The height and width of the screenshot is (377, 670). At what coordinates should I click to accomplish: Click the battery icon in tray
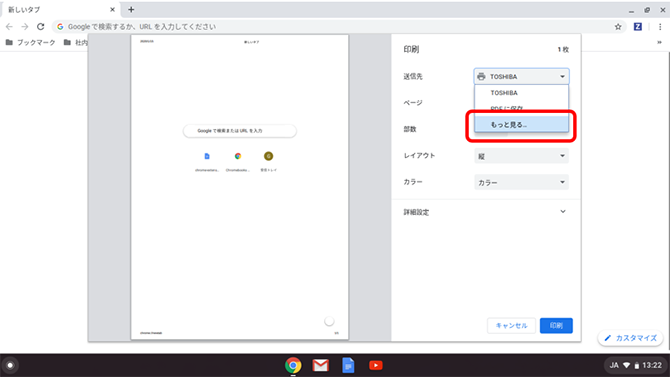click(x=637, y=365)
